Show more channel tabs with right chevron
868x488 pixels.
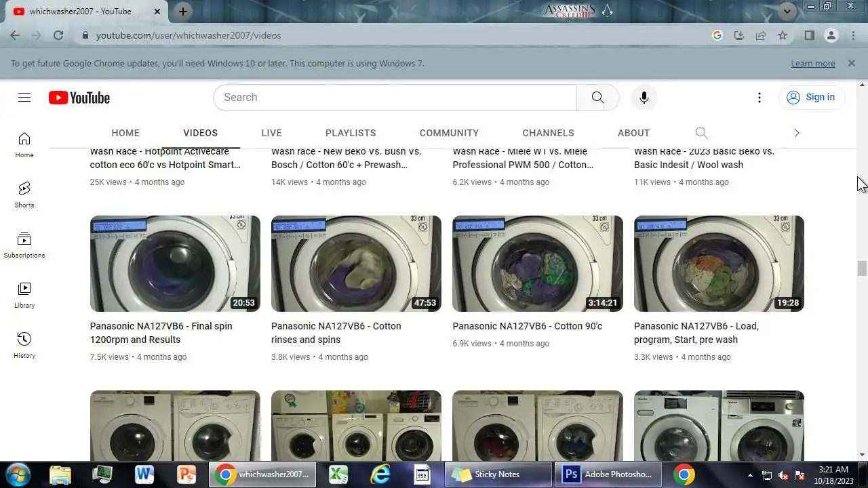[x=797, y=133]
